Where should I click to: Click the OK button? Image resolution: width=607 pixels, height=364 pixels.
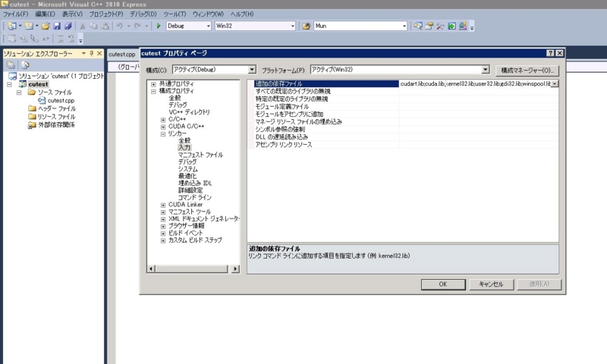tap(443, 284)
